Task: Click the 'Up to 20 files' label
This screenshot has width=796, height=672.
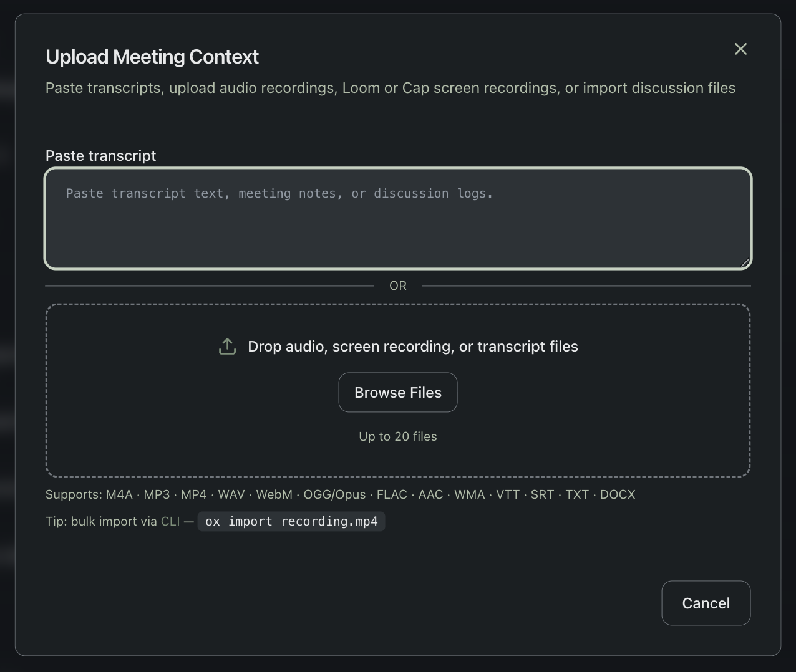Action: [397, 436]
